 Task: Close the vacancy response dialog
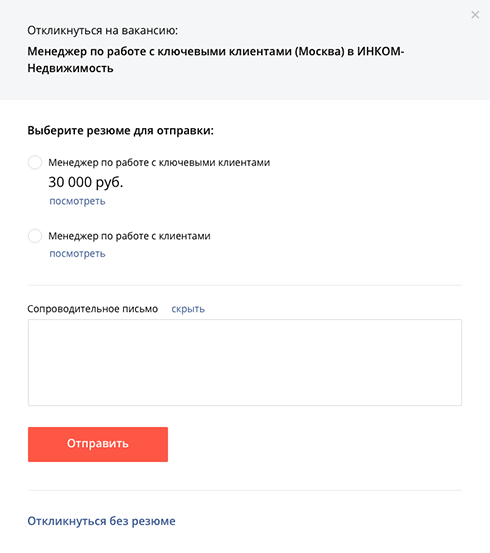[x=475, y=15]
